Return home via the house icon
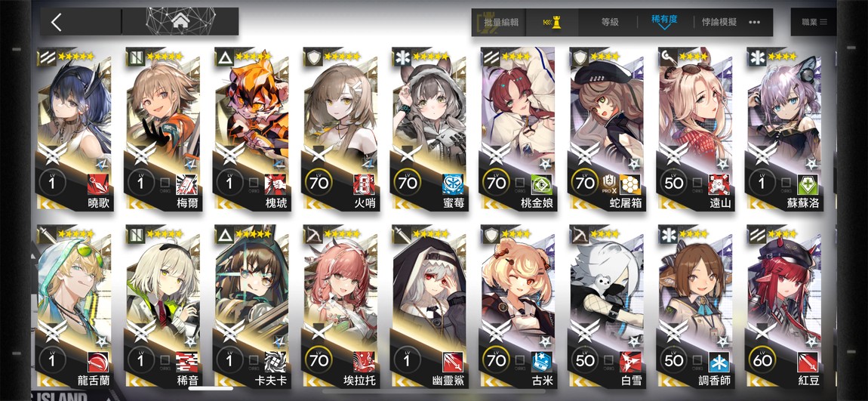The height and width of the screenshot is (401, 868). coord(180,22)
